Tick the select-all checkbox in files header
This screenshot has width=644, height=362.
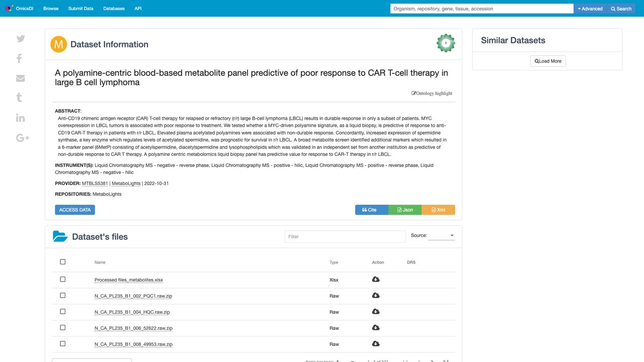pos(63,262)
